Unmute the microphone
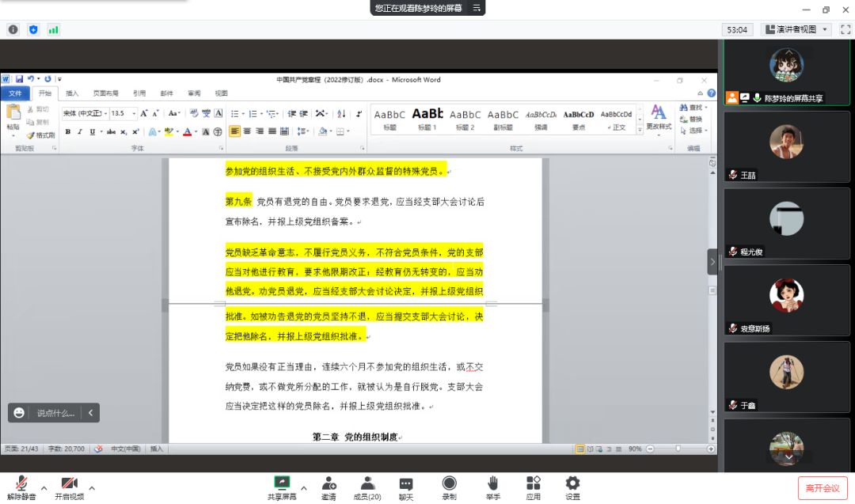Image resolution: width=855 pixels, height=504 pixels. pos(23,483)
